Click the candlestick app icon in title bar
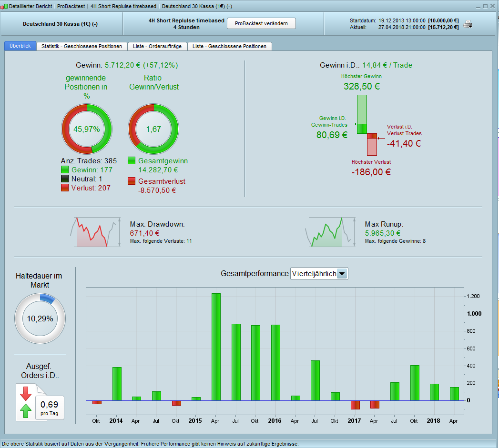 pos(4,6)
